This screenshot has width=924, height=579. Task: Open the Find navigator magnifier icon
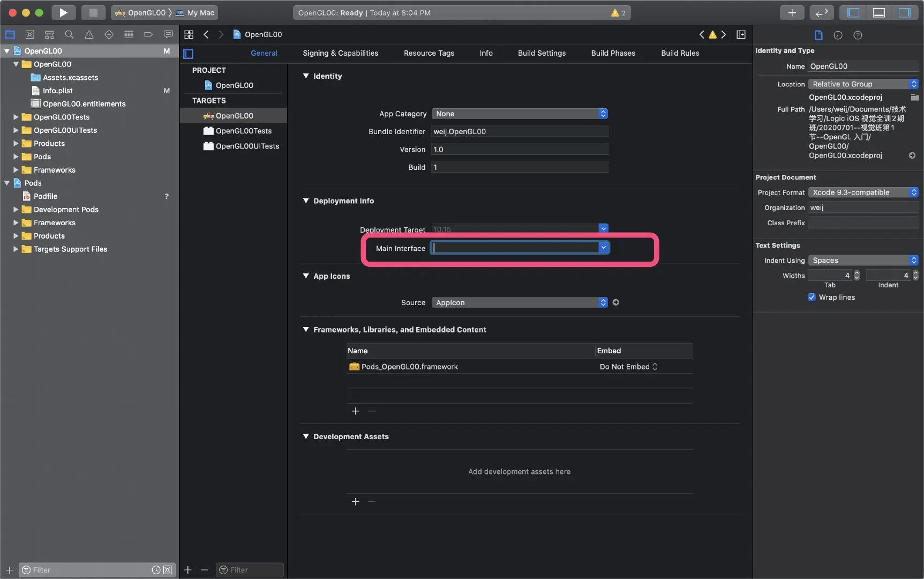click(69, 34)
